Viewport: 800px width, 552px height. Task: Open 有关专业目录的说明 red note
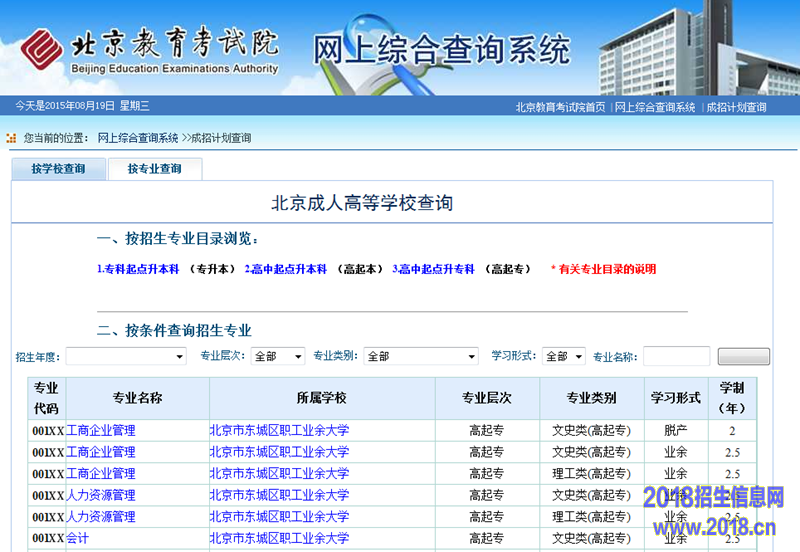pos(607,269)
